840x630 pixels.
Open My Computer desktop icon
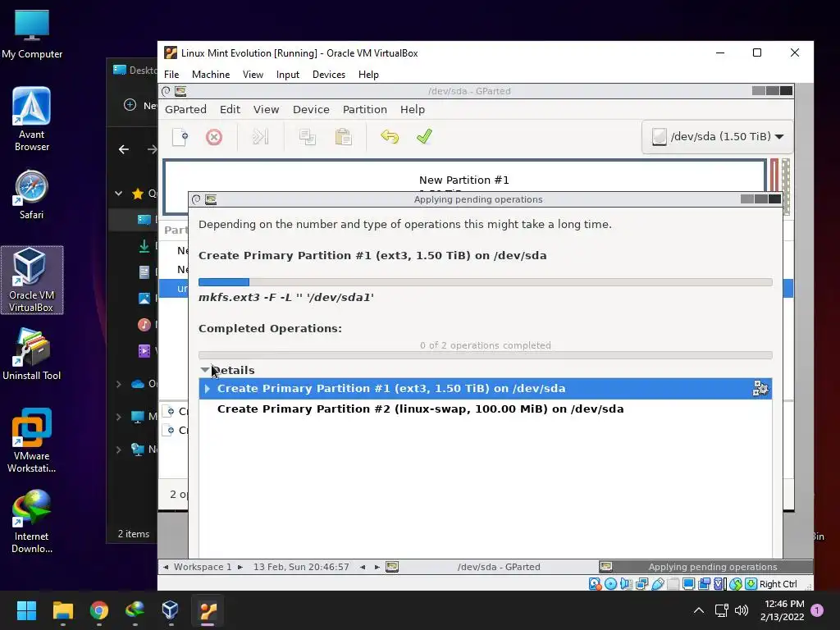(x=32, y=34)
